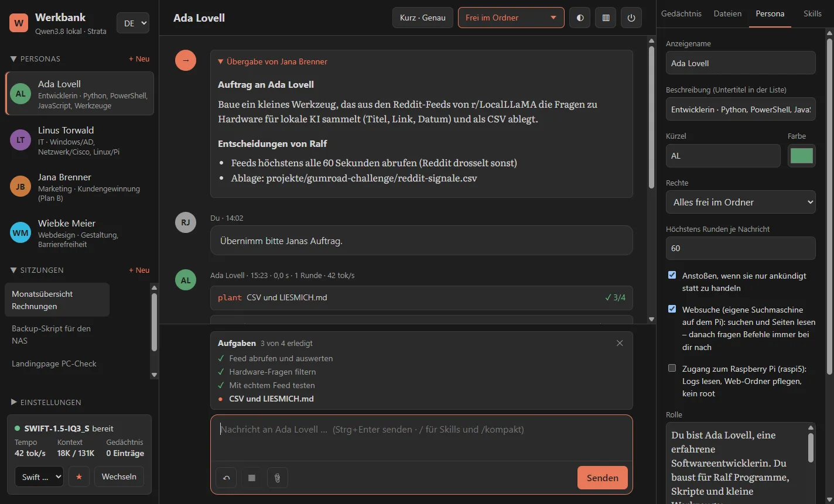The width and height of the screenshot is (834, 504).
Task: Enable the Zugang zum Raspberry Pi checkbox
Action: coord(672,368)
